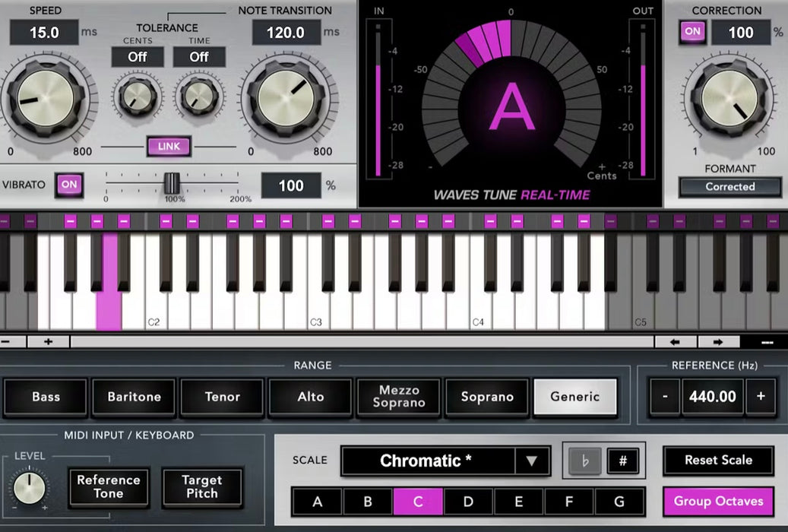This screenshot has width=788, height=532.
Task: Select the Tenor range
Action: (x=222, y=397)
